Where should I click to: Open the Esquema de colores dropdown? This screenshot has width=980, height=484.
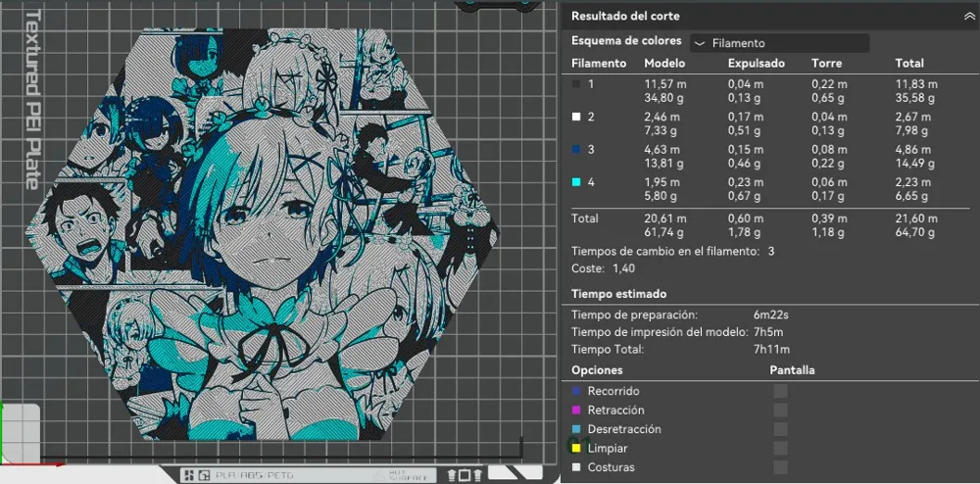click(779, 43)
